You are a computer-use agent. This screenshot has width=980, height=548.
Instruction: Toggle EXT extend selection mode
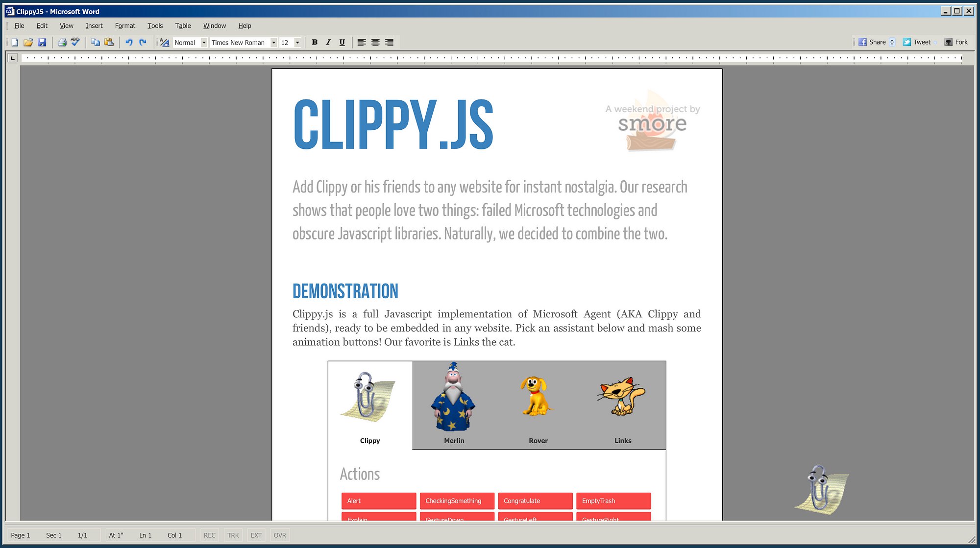(256, 535)
